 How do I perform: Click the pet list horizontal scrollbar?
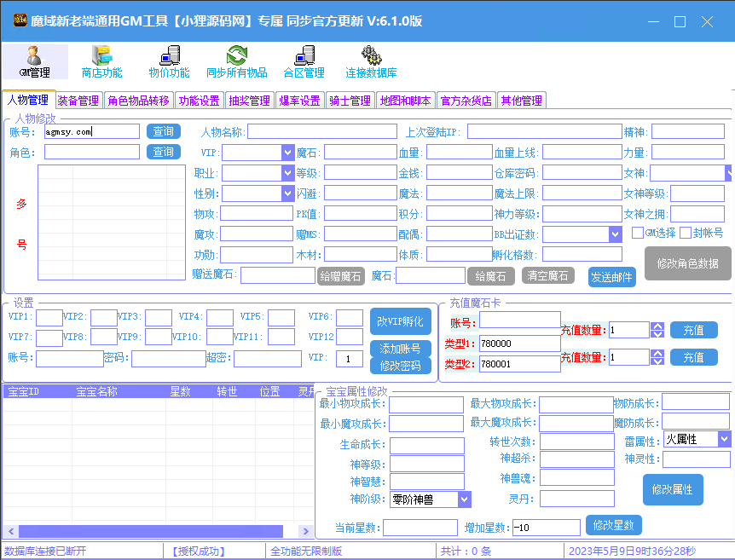pos(153,531)
